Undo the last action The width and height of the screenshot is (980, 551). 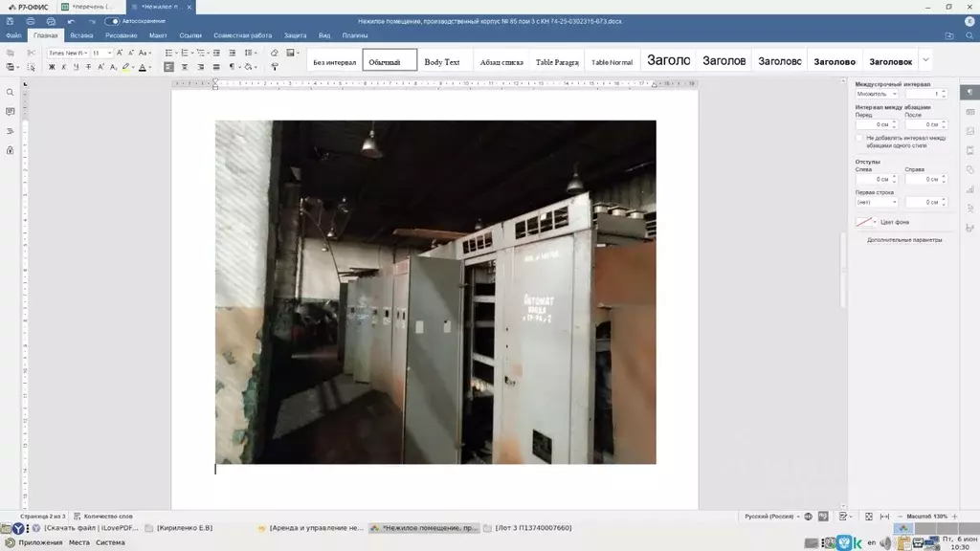pyautogui.click(x=71, y=21)
